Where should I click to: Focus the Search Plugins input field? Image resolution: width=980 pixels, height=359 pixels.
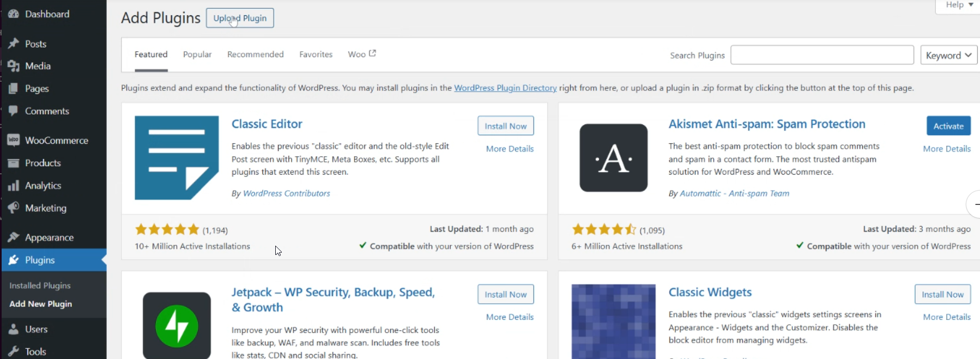click(x=822, y=55)
